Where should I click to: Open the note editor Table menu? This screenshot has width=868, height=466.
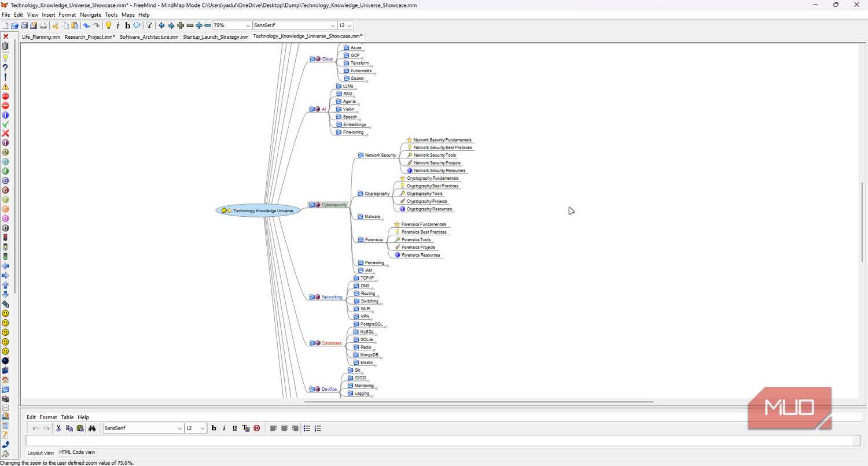(x=67, y=417)
